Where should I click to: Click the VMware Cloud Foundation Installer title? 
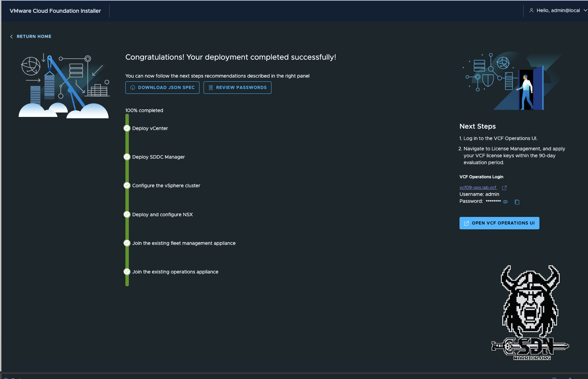pyautogui.click(x=55, y=11)
